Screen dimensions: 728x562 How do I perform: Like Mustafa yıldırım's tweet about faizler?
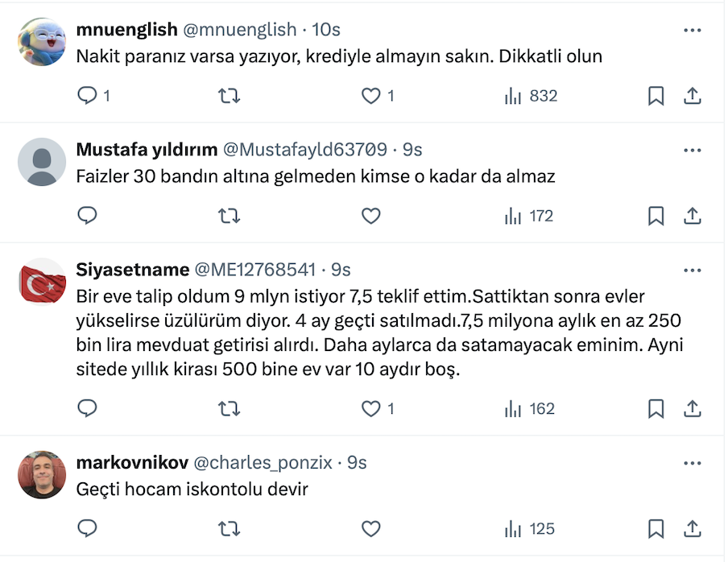pyautogui.click(x=370, y=216)
